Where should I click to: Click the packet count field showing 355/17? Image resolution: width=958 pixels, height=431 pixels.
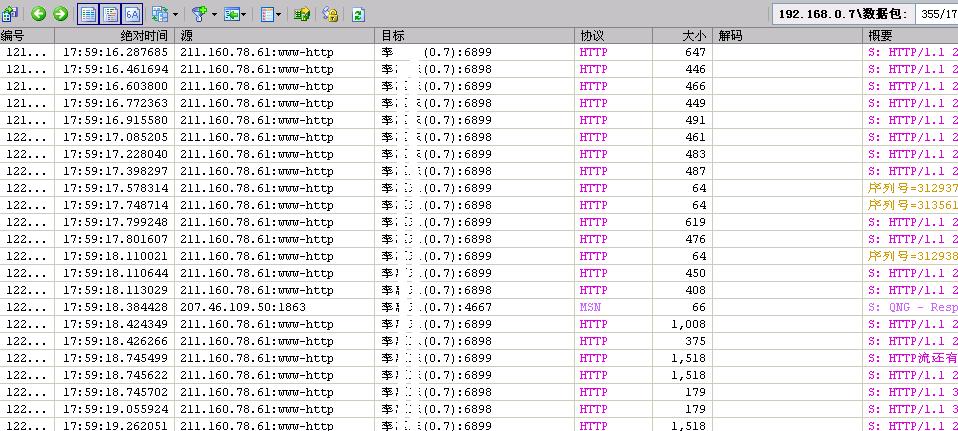pos(937,14)
